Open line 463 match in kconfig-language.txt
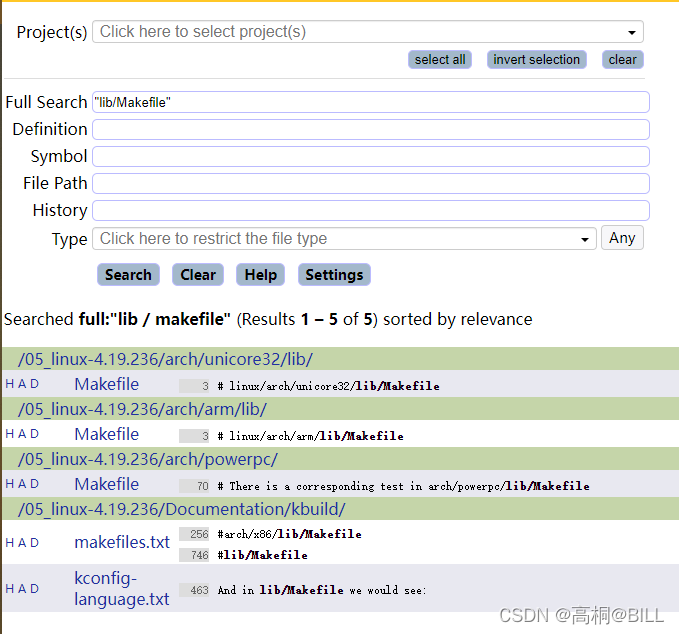Image resolution: width=679 pixels, height=634 pixels. pyautogui.click(x=303, y=590)
